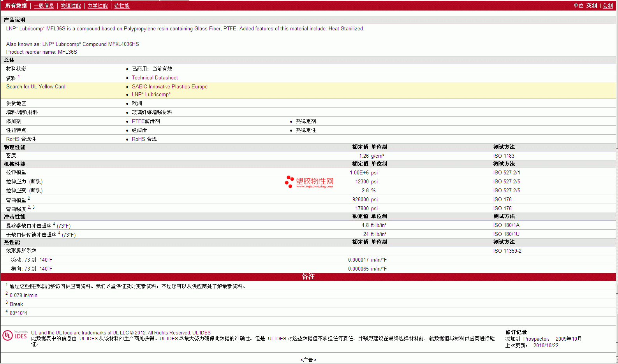This screenshot has width=618, height=364.
Task: Select 英制 units option
Action: click(592, 5)
